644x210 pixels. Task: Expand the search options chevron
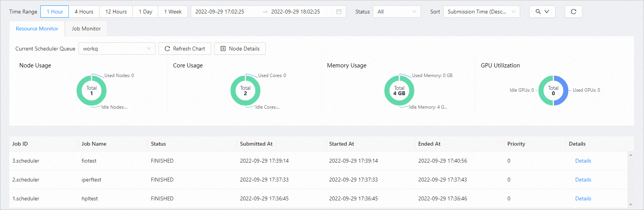547,12
